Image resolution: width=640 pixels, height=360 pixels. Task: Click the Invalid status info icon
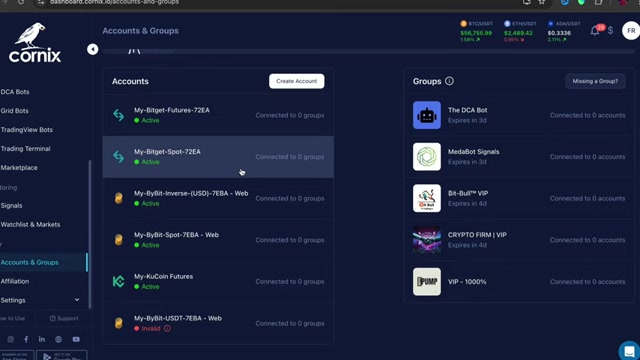[167, 329]
